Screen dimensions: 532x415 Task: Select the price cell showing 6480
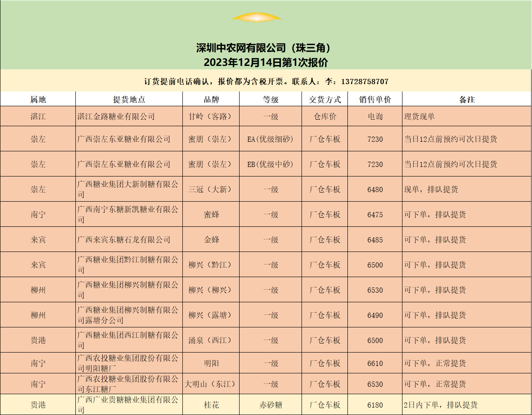coord(375,190)
